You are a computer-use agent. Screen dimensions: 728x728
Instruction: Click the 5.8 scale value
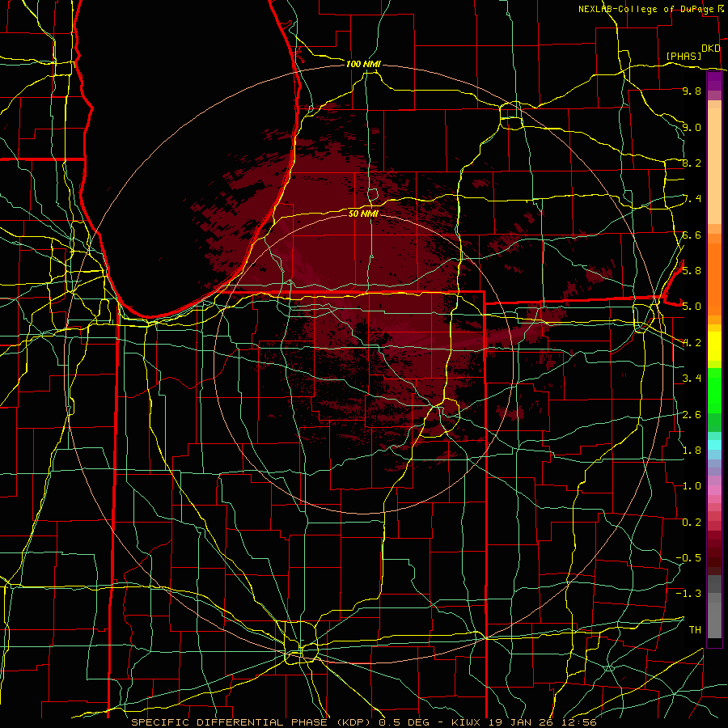coord(692,271)
